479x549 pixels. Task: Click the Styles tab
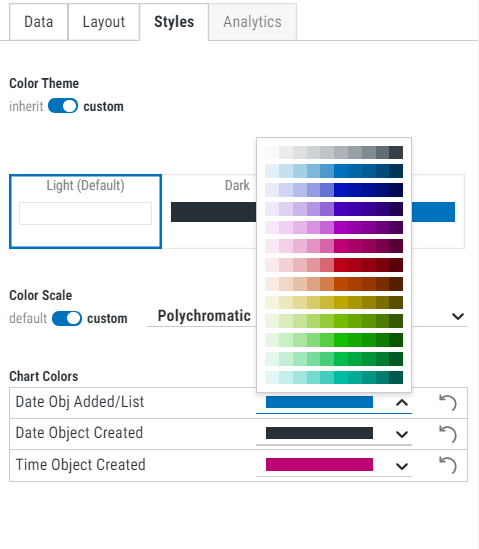[174, 22]
